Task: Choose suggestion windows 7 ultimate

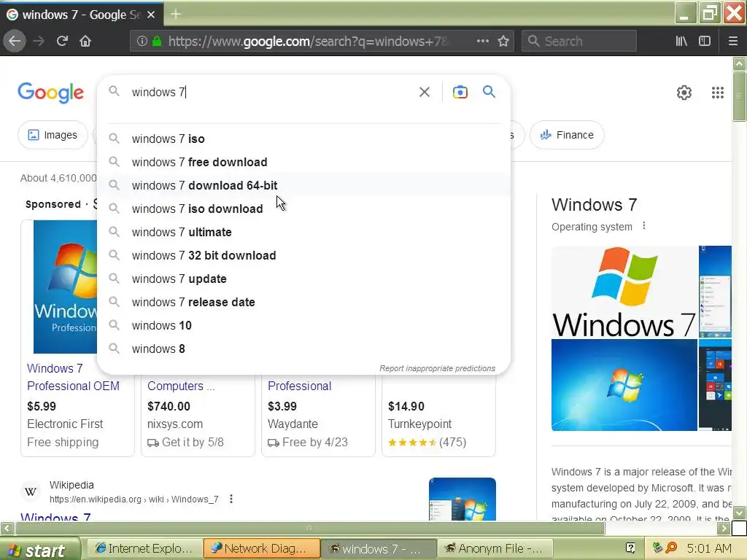Action: pos(304,232)
